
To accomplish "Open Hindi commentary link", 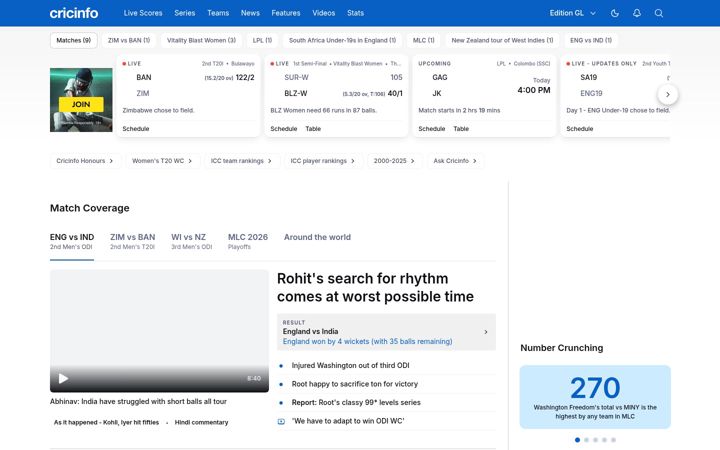I will tap(201, 422).
